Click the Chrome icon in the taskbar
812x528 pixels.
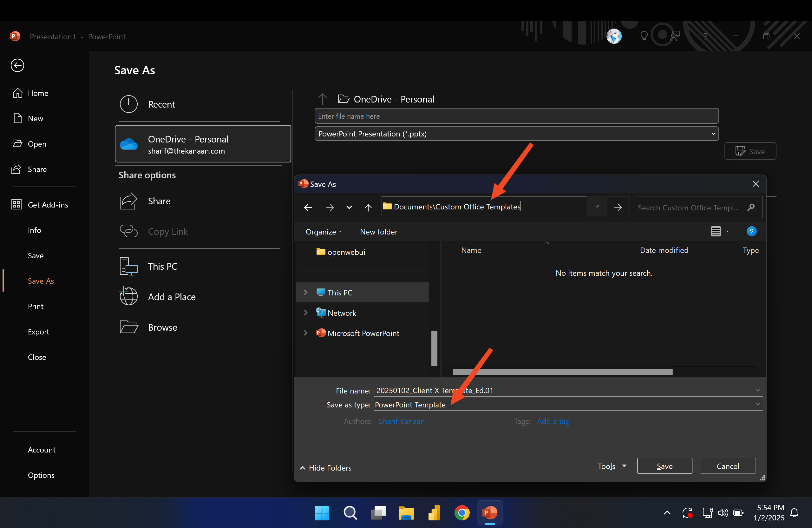point(462,513)
